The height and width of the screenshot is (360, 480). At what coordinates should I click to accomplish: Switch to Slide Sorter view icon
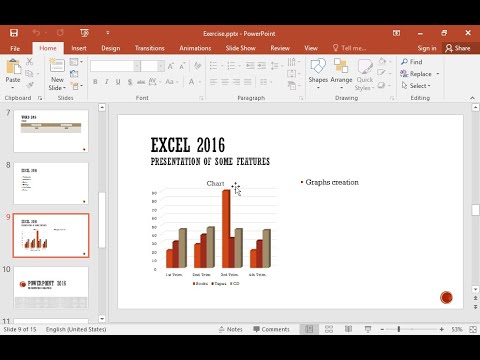tap(329, 329)
